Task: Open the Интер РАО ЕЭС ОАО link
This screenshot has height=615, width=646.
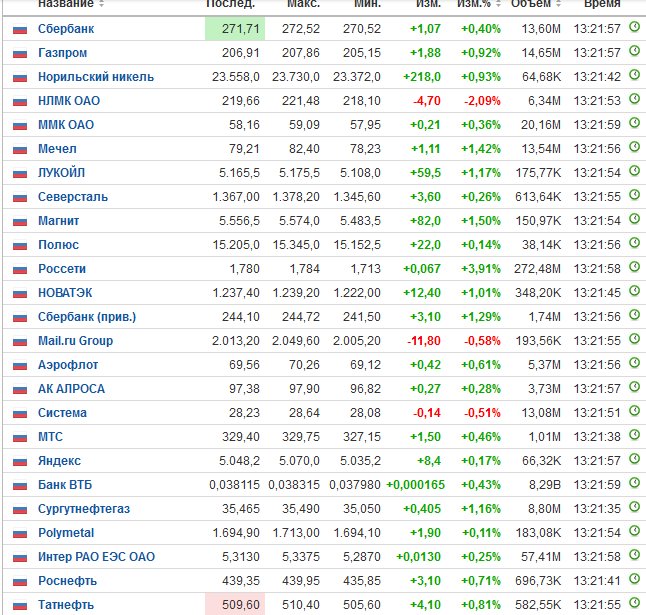Action: pyautogui.click(x=96, y=557)
